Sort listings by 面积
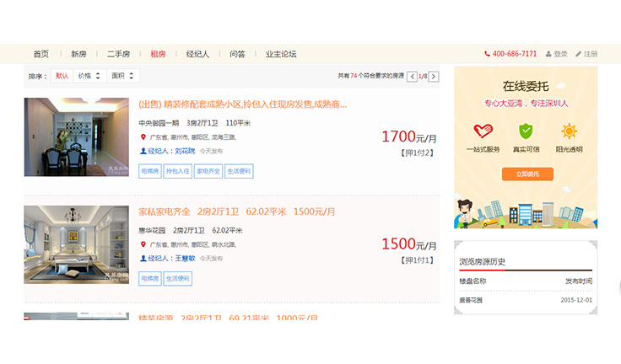The height and width of the screenshot is (364, 621). click(x=123, y=76)
